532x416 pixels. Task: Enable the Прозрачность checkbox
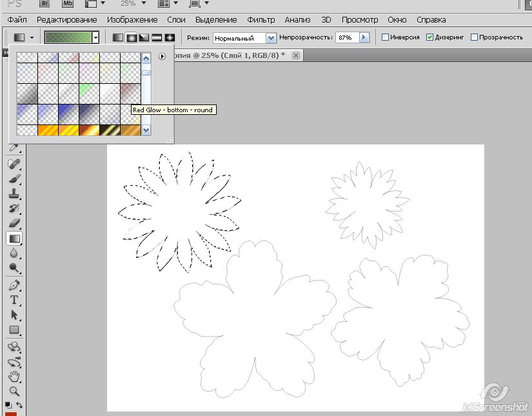click(x=475, y=37)
